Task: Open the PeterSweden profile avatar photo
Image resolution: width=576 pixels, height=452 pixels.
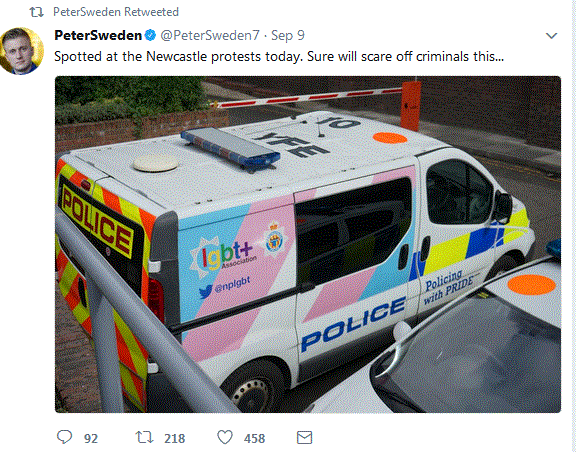Action: click(21, 51)
